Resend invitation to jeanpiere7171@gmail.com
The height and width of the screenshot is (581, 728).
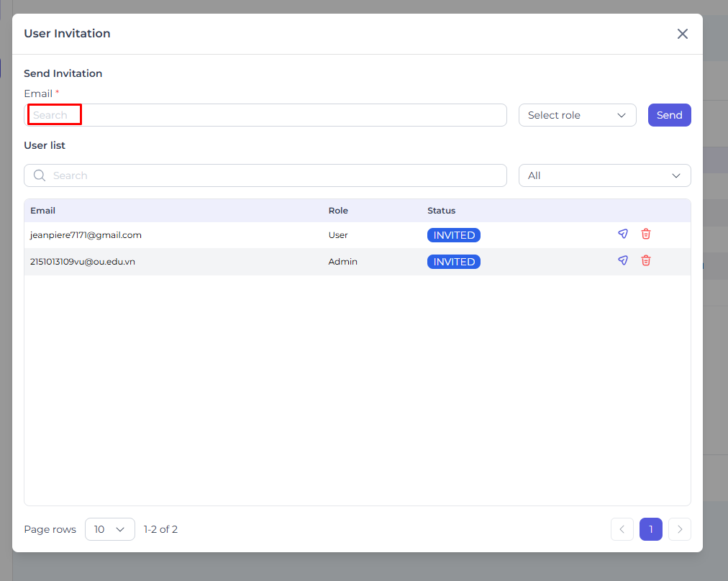pos(622,234)
